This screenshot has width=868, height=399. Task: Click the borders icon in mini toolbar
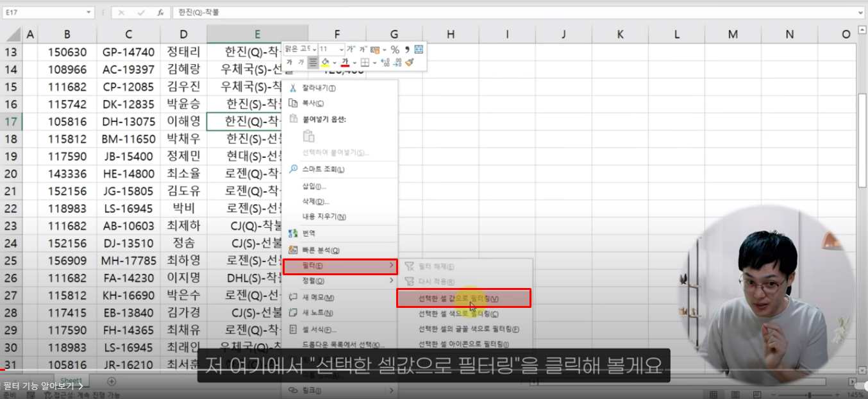pyautogui.click(x=365, y=62)
